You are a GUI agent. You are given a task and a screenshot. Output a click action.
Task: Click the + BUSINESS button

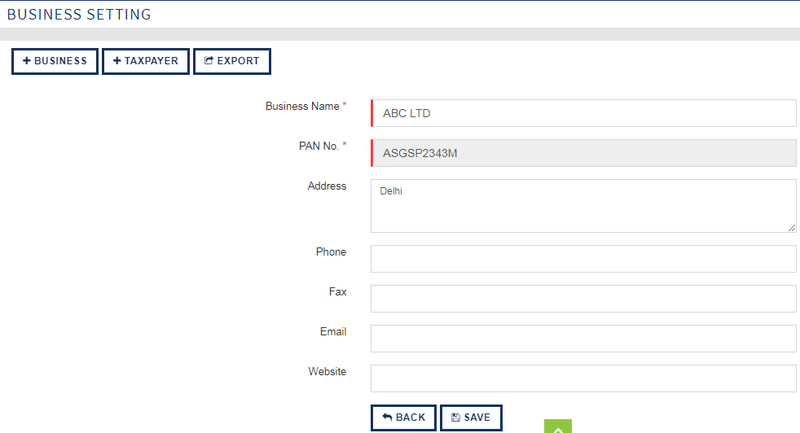[x=55, y=61]
